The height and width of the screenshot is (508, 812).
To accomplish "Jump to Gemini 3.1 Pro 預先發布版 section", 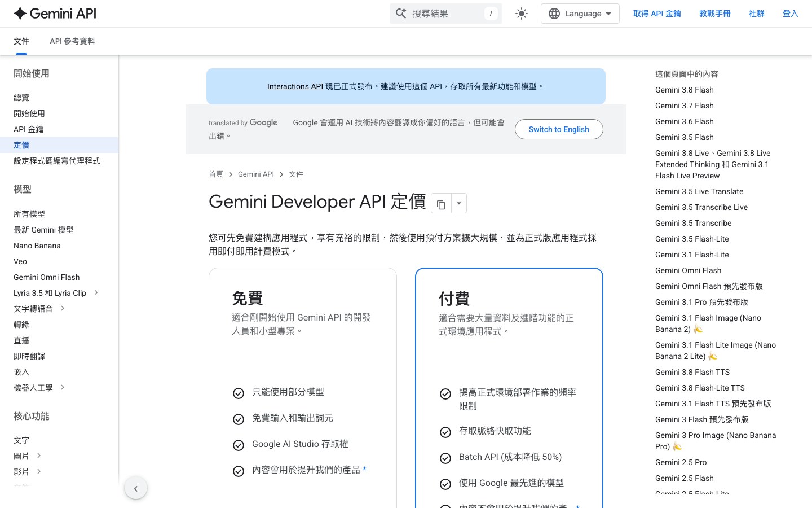I will tap(701, 302).
